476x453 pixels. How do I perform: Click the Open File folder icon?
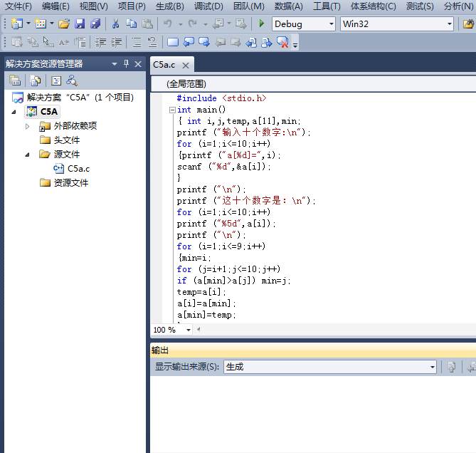64,24
